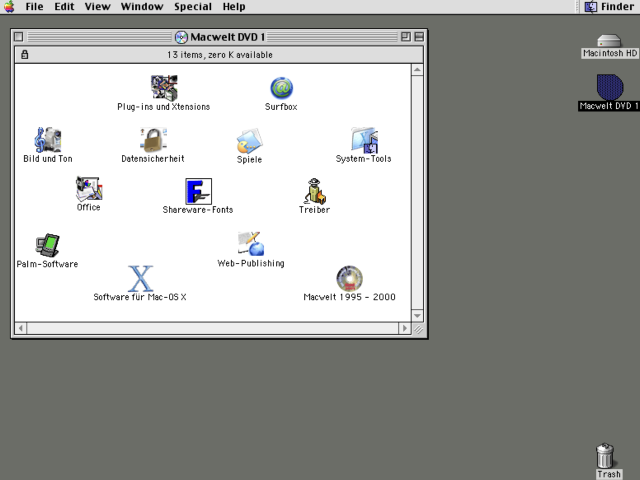Select the Software für Mac-OS X icon
This screenshot has height=480, width=640.
coord(140,278)
